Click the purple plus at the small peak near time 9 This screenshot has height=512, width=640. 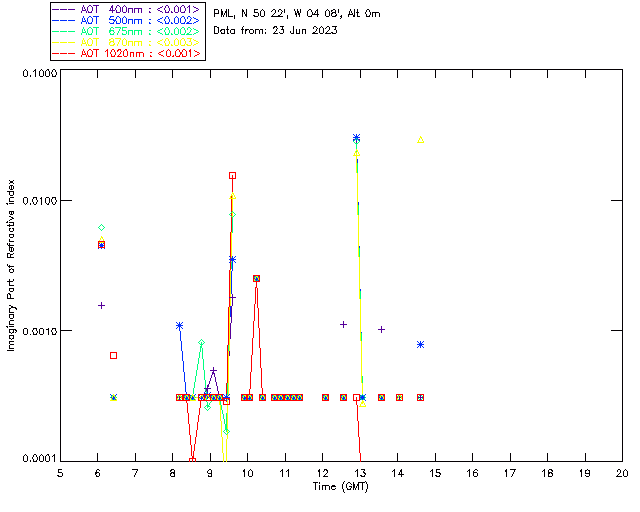(213, 371)
